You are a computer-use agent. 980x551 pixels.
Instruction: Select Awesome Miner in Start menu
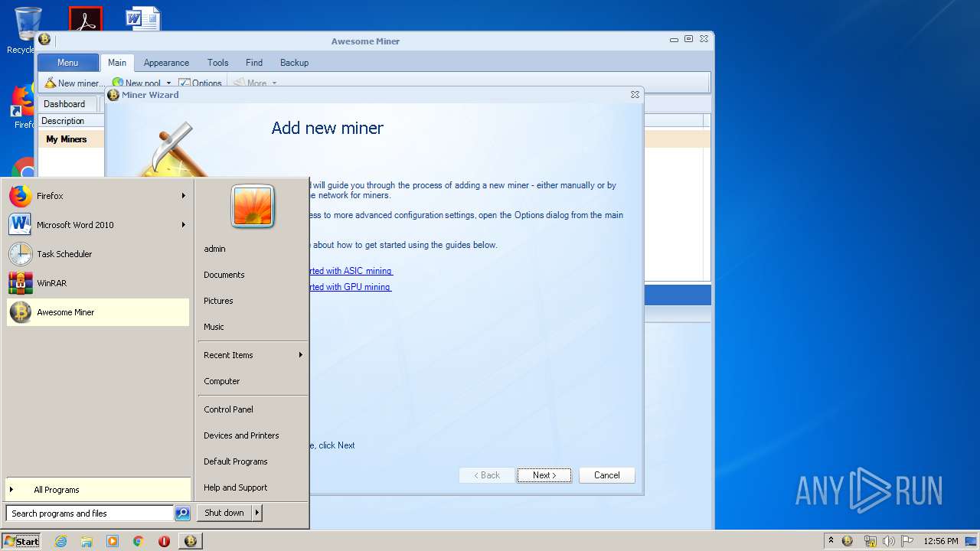click(x=98, y=312)
